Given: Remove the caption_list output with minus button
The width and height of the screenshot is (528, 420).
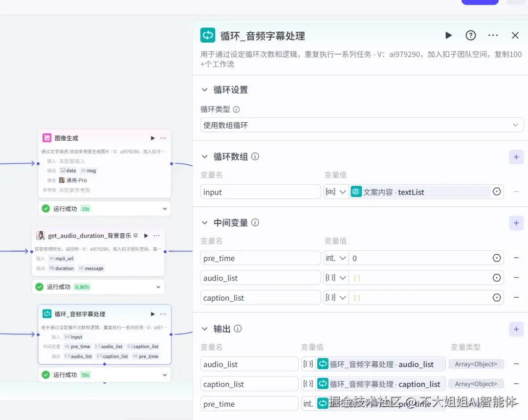Looking at the screenshot, I should point(516,384).
